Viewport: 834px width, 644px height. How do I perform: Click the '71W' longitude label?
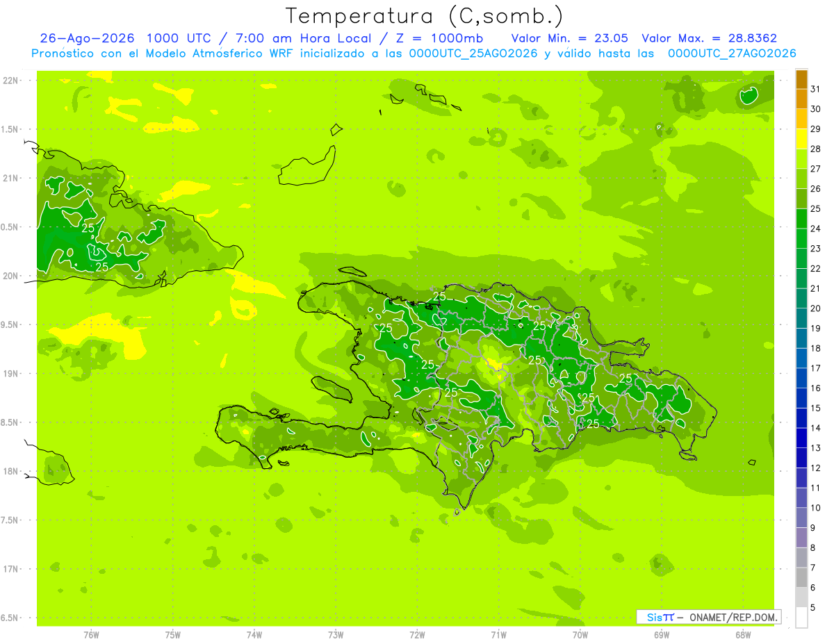pos(498,635)
